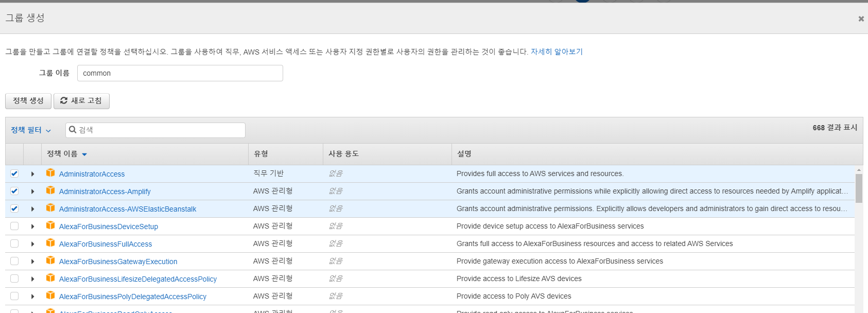Check the AlexaForBusinessGatewayExecution checkbox
This screenshot has height=313, width=868.
(14, 262)
